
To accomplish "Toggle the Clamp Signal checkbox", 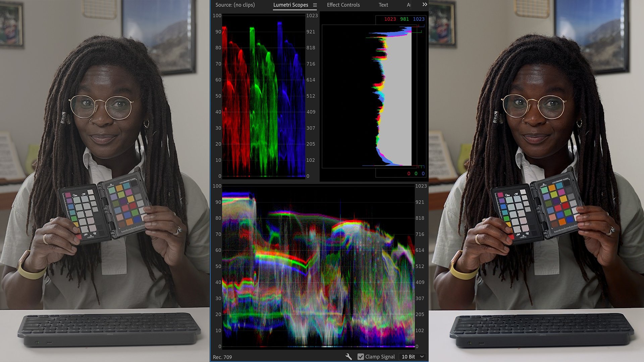I will (361, 357).
